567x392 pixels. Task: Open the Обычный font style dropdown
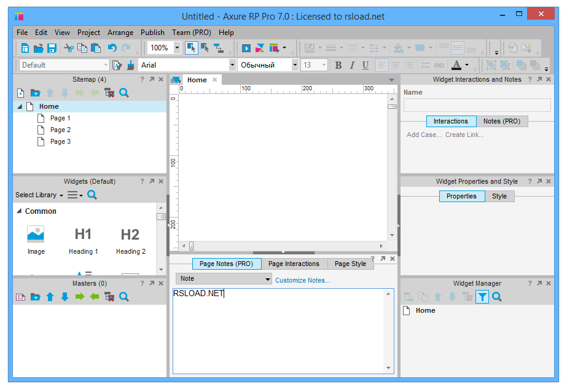pos(295,65)
